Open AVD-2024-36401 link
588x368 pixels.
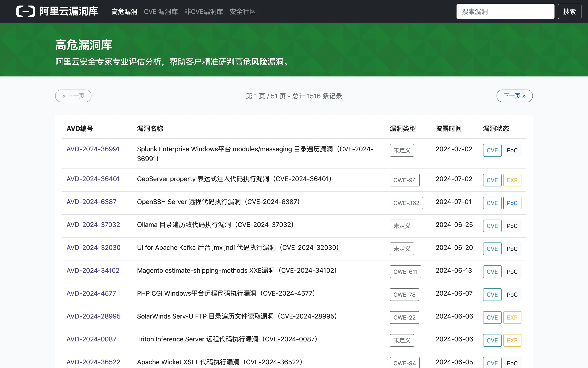[93, 179]
